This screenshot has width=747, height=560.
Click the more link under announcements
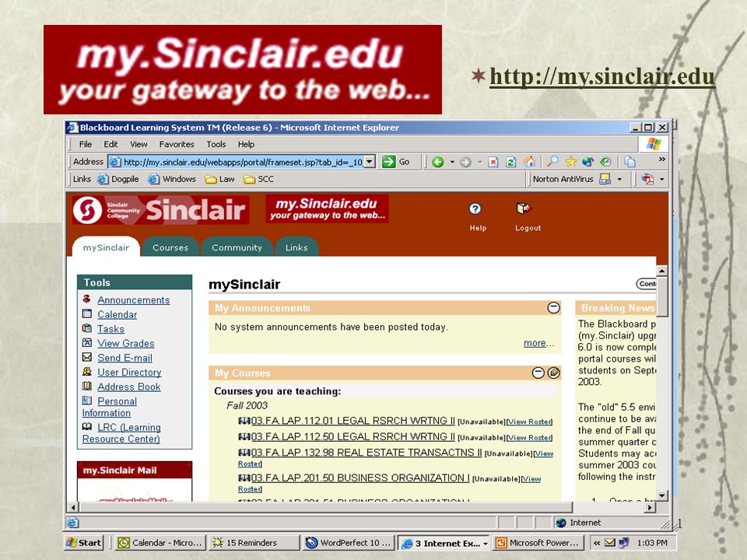535,343
